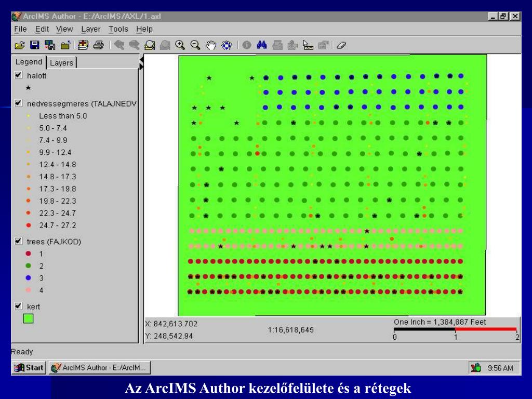Click the grayed zoom to layer icon
Image resolution: width=532 pixels, height=399 pixels.
(165, 45)
